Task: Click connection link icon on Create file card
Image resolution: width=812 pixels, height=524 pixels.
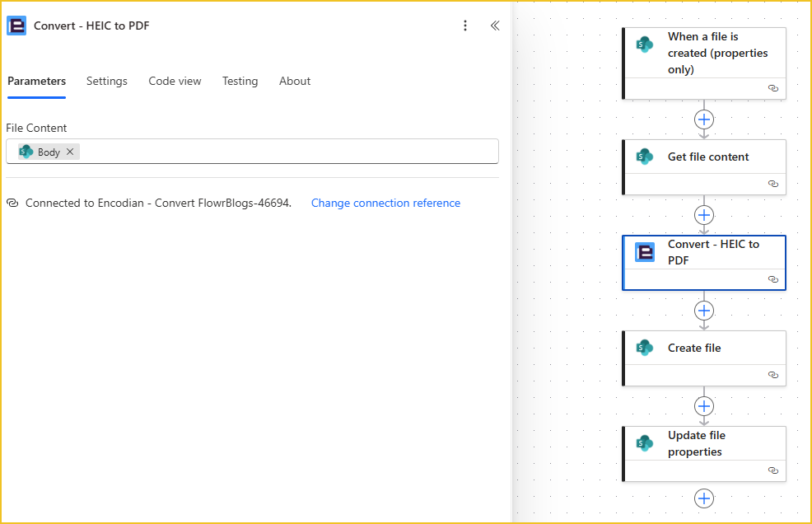Action: click(x=772, y=375)
